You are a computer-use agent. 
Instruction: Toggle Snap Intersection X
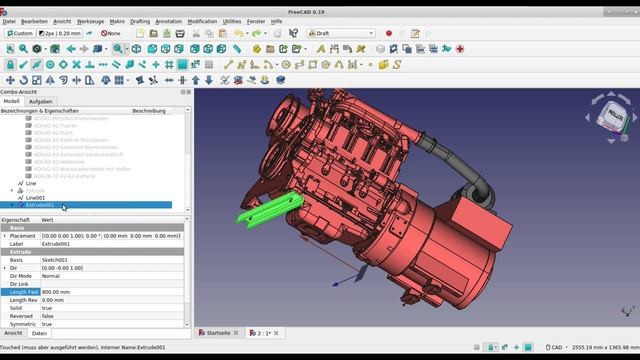(x=76, y=64)
